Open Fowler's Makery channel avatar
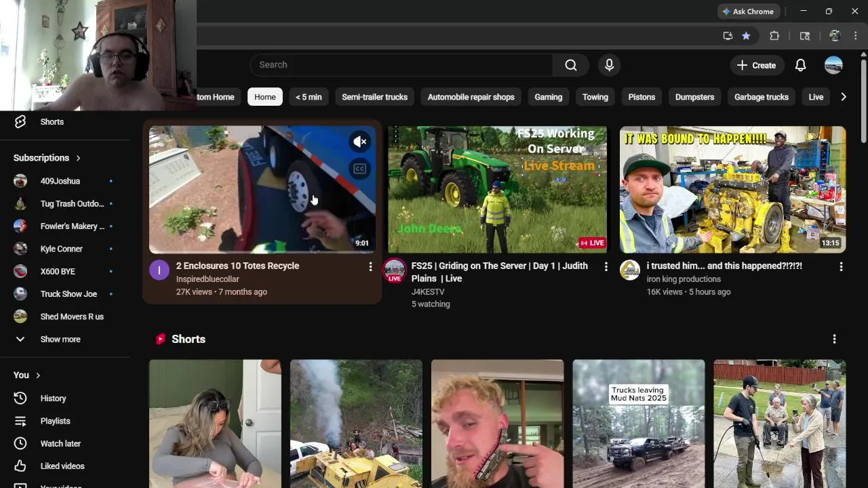 pos(20,226)
